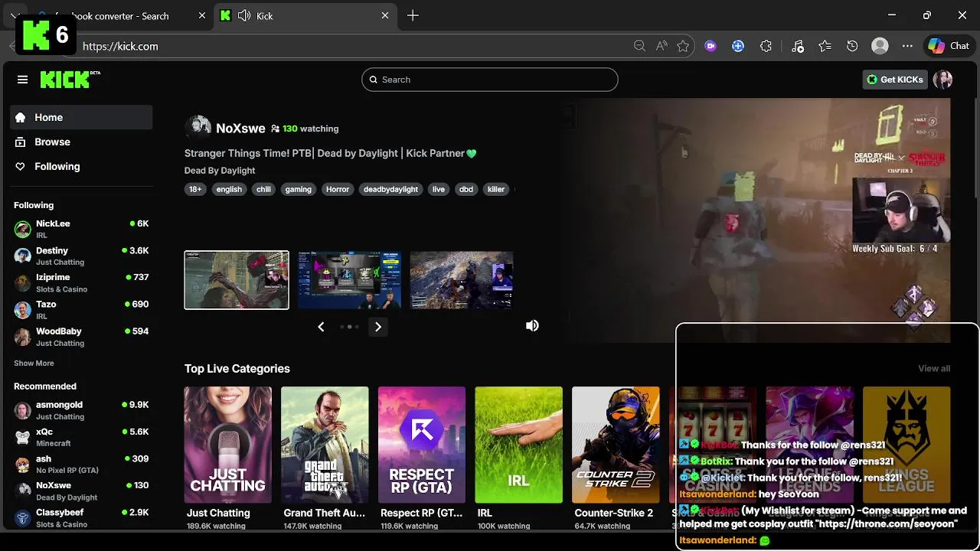Select Browse in the sidebar
Screen dimensions: 980x551
81,142
